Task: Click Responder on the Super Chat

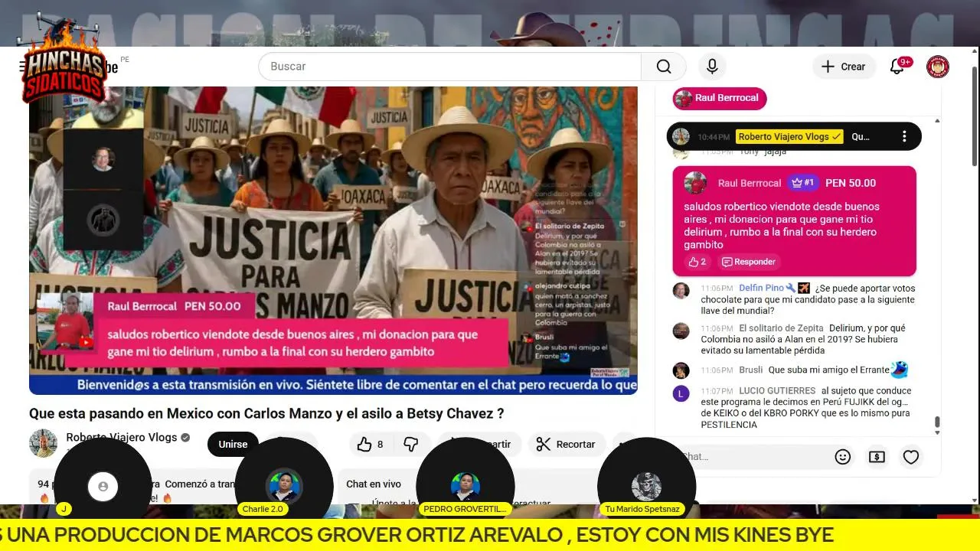Action: tap(748, 262)
